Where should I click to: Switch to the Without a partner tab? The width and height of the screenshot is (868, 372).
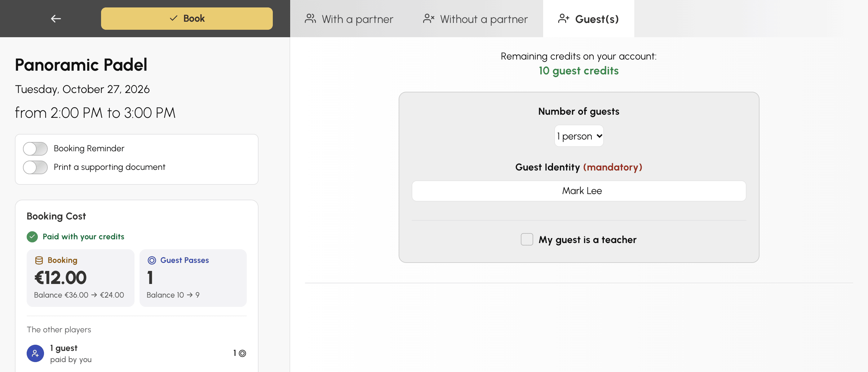(475, 19)
